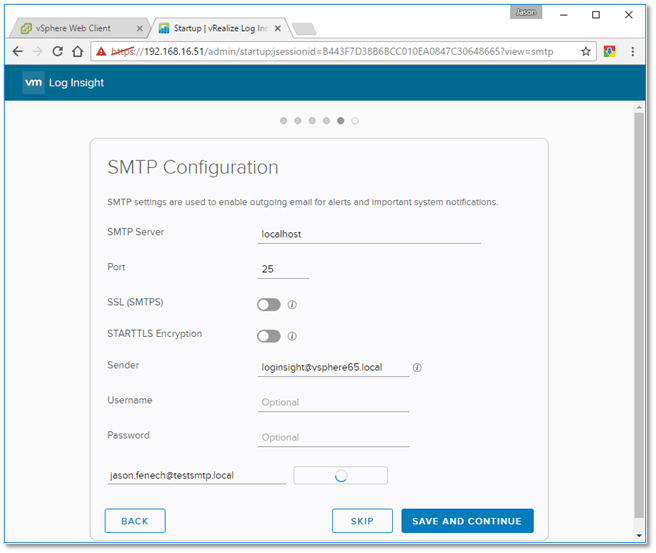Click the browser back arrow
Image resolution: width=656 pixels, height=553 pixels.
(x=18, y=51)
